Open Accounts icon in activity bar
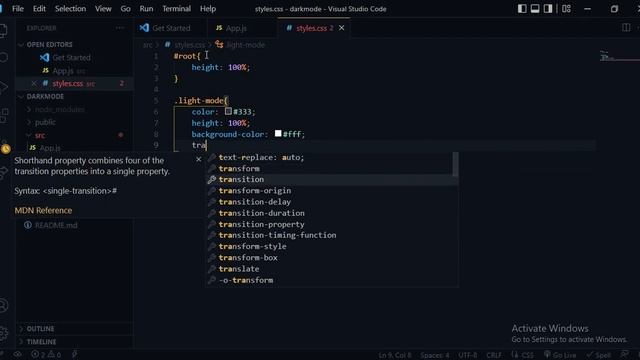The width and height of the screenshot is (640, 360). [4, 305]
